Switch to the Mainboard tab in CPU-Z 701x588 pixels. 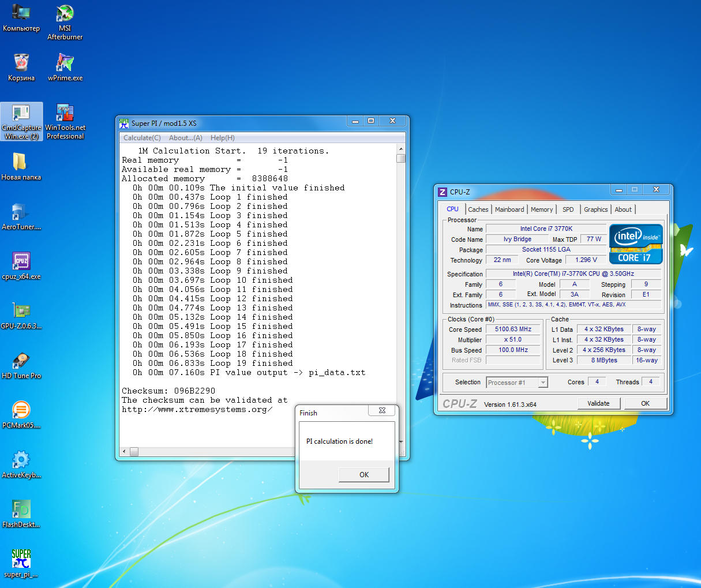pos(509,209)
